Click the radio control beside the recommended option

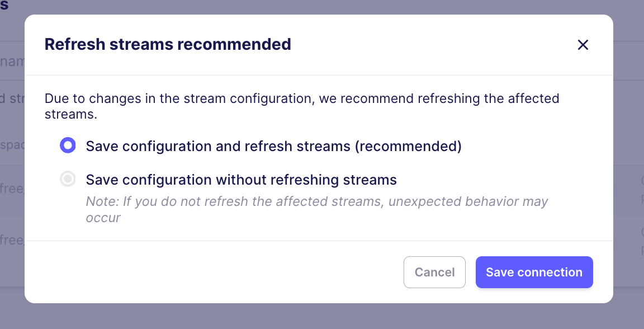pyautogui.click(x=68, y=145)
